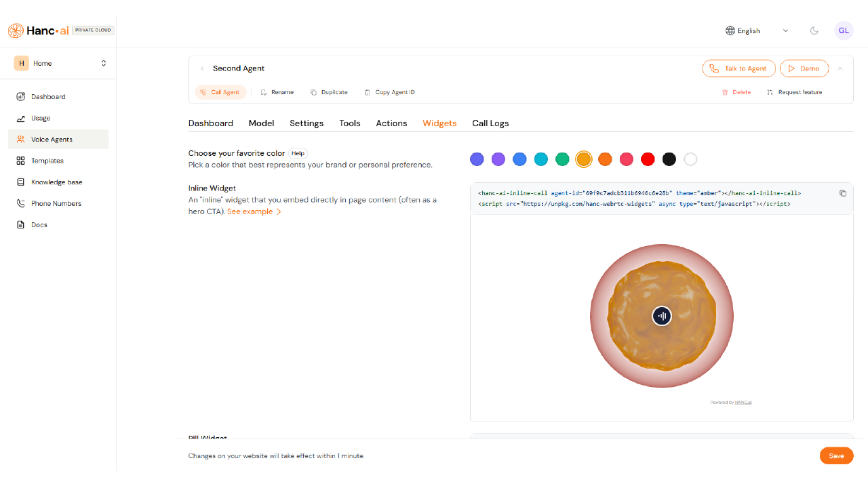Open the See example link

click(x=254, y=211)
